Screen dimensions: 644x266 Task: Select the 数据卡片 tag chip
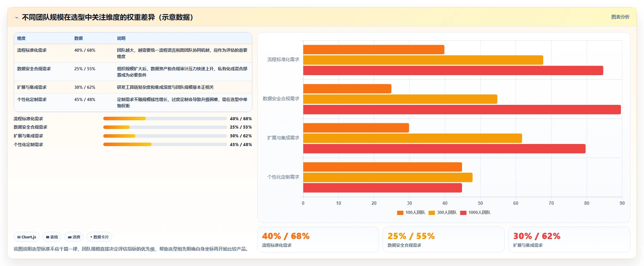pyautogui.click(x=99, y=237)
